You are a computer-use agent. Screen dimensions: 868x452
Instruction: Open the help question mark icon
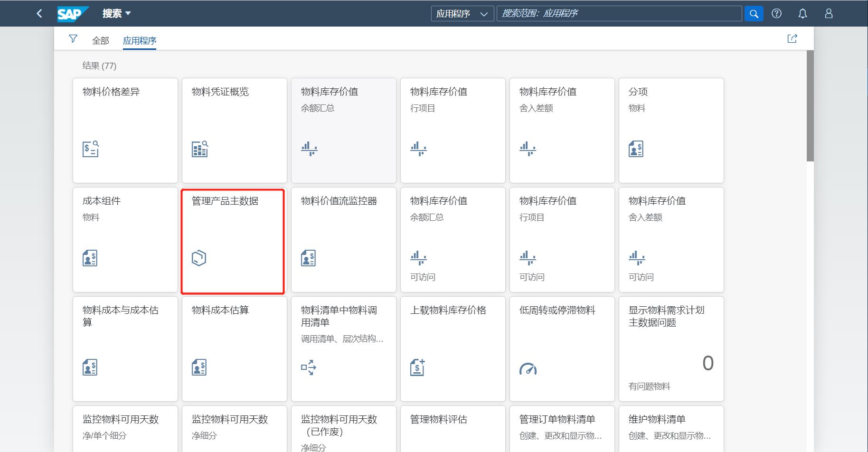click(777, 13)
